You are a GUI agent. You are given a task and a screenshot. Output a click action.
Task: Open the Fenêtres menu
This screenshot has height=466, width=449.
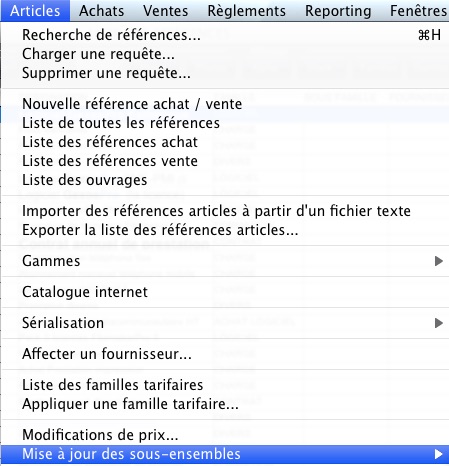[418, 11]
